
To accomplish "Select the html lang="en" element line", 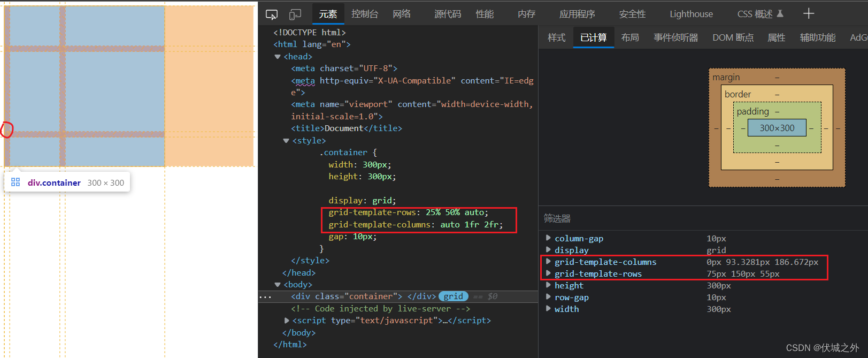I will [x=312, y=44].
